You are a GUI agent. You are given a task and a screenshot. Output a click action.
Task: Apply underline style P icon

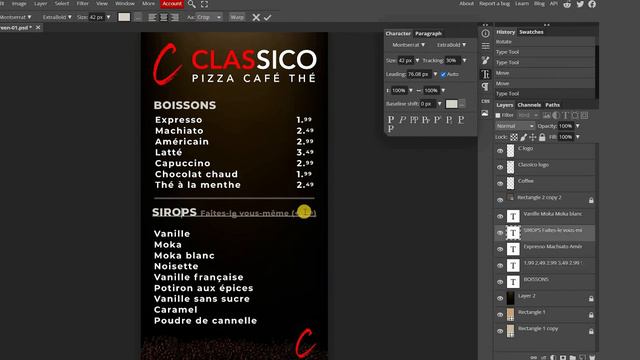(461, 120)
